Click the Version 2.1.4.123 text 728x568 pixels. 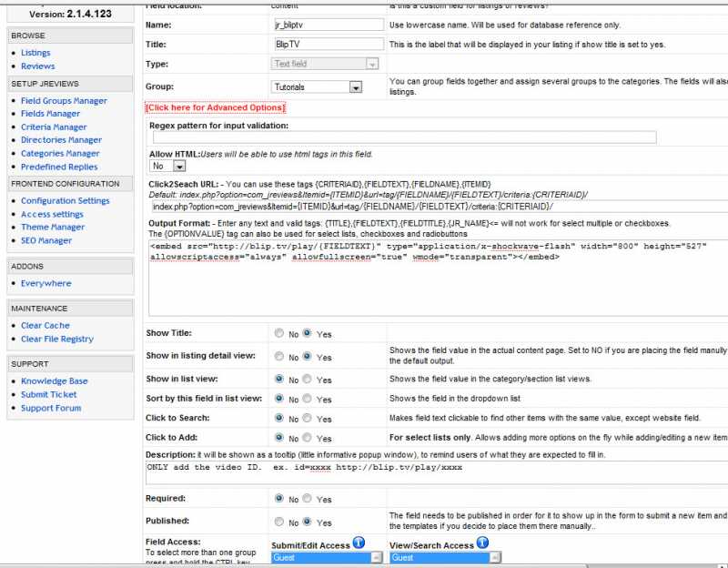[70, 14]
